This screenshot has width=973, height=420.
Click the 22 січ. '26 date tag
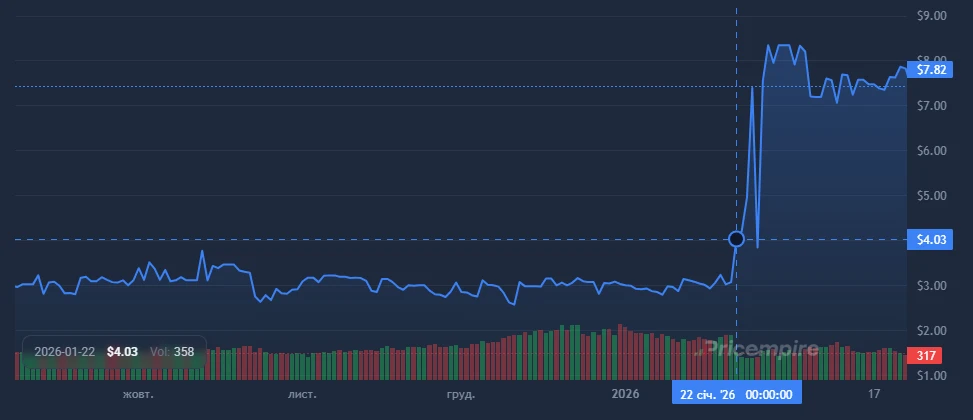[x=737, y=394]
